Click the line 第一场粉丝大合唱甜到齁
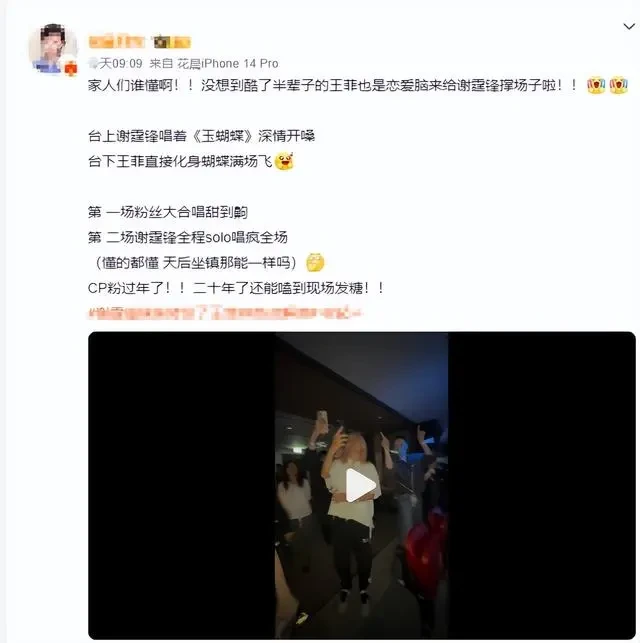Image resolution: width=640 pixels, height=643 pixels. click(x=168, y=212)
